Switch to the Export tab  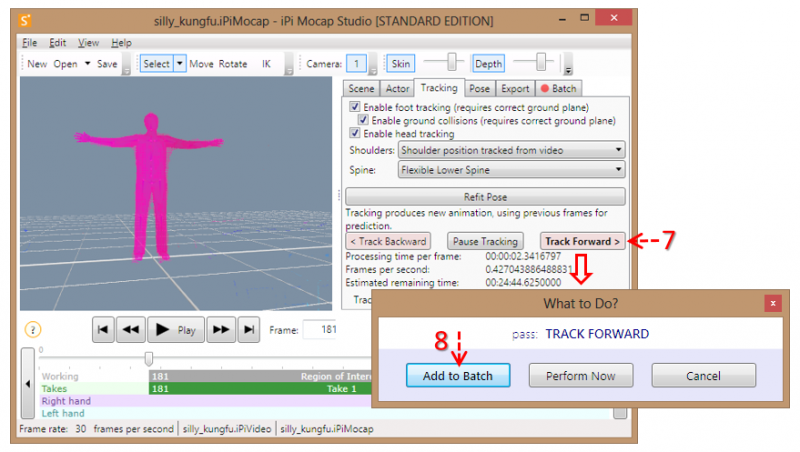tap(515, 89)
